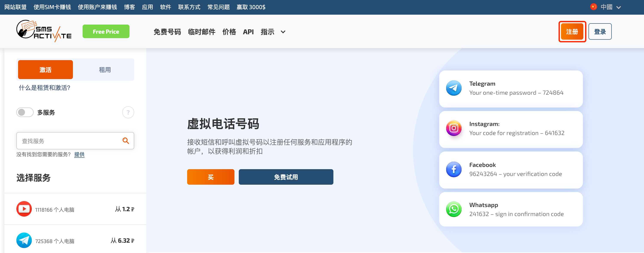Image resolution: width=644 pixels, height=253 pixels.
Task: Click the orange 注册 button
Action: coord(572,31)
